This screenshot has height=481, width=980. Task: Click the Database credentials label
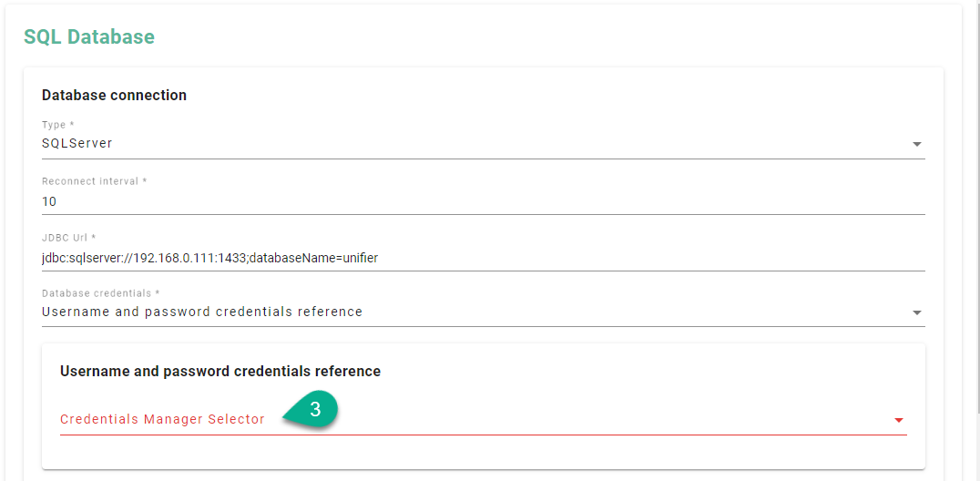pyautogui.click(x=100, y=293)
